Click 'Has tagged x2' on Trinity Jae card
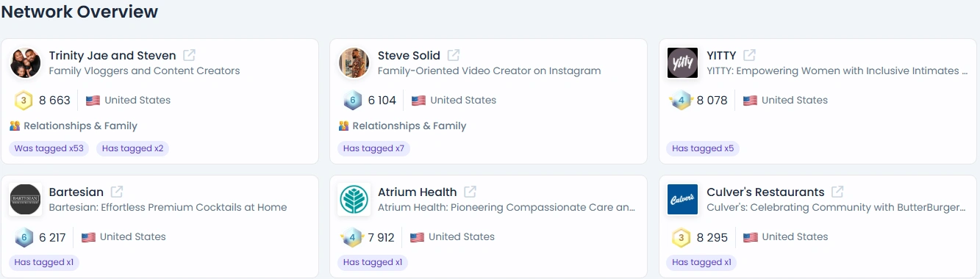 (133, 148)
